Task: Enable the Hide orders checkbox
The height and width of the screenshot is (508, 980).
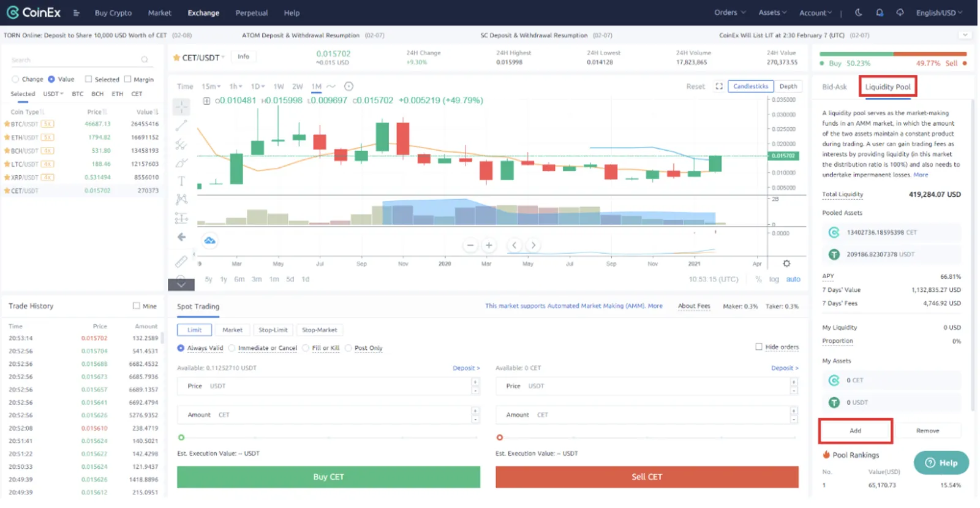Action: (x=759, y=347)
